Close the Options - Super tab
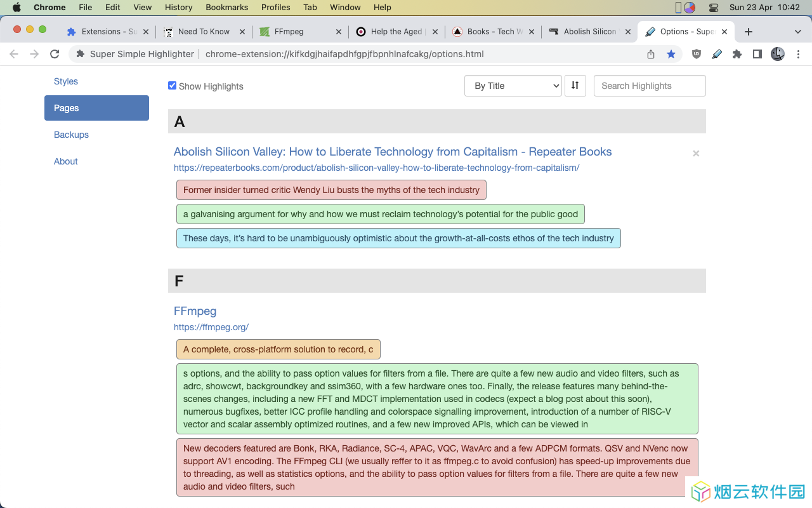 click(x=724, y=32)
